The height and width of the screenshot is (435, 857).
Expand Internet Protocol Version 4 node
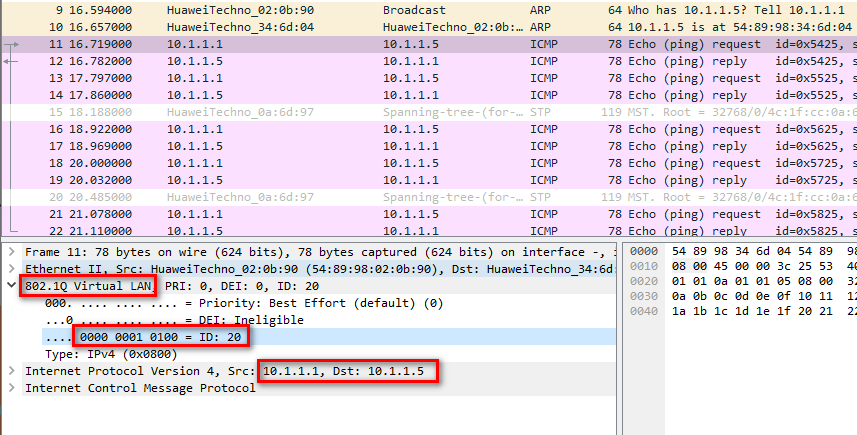click(11, 371)
